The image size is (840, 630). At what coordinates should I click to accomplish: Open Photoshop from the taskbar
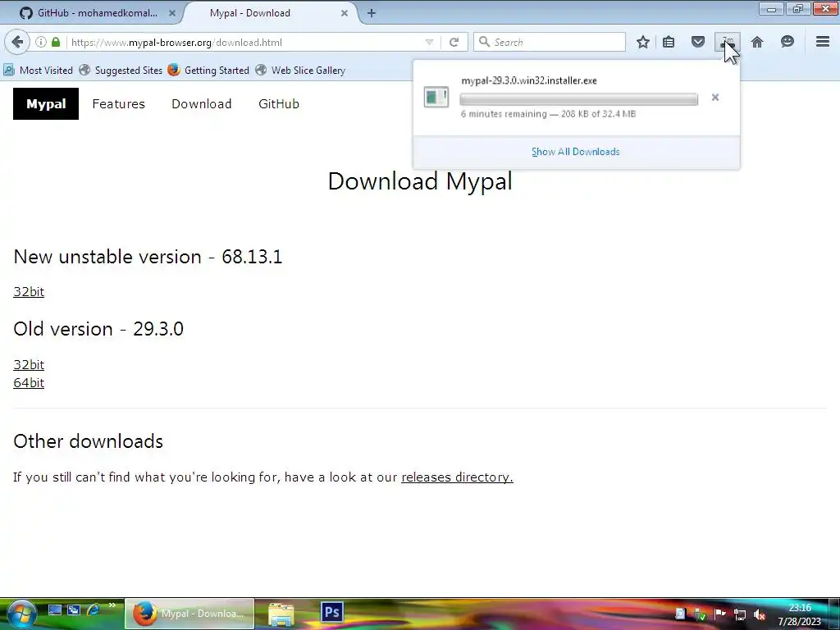coord(331,612)
